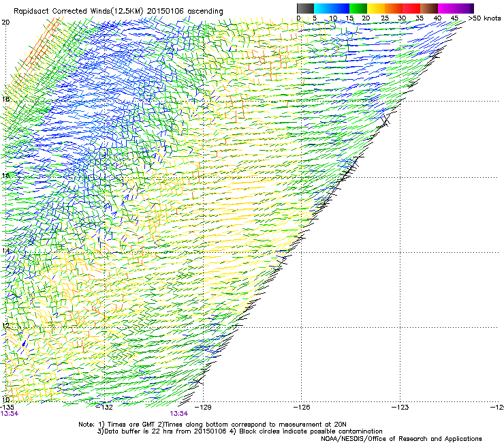Select the brown 35-40 knots color segment
Image resolution: width=504 pixels, height=443 pixels.
(x=429, y=8)
